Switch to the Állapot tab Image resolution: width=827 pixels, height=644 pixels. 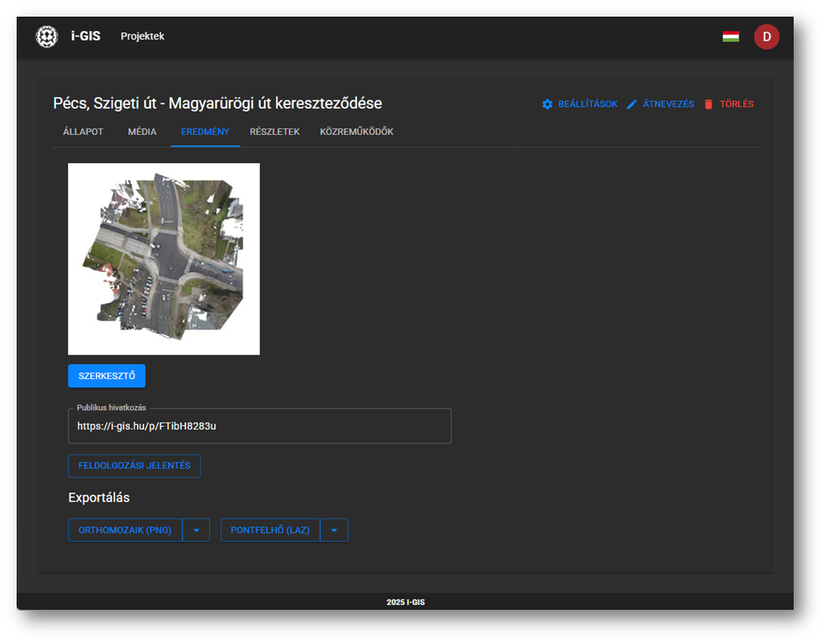point(83,132)
